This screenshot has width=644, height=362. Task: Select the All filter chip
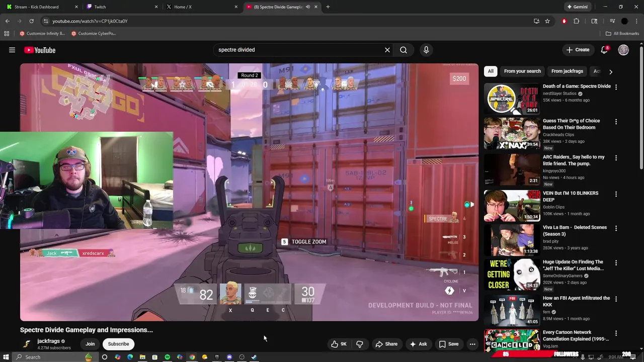coord(491,71)
